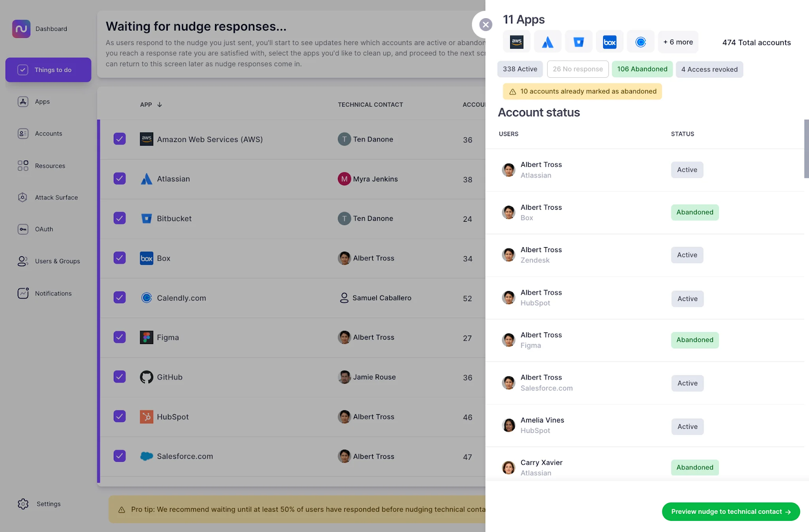Open Notifications from the sidebar
Viewport: 809px width, 532px height.
tap(53, 293)
